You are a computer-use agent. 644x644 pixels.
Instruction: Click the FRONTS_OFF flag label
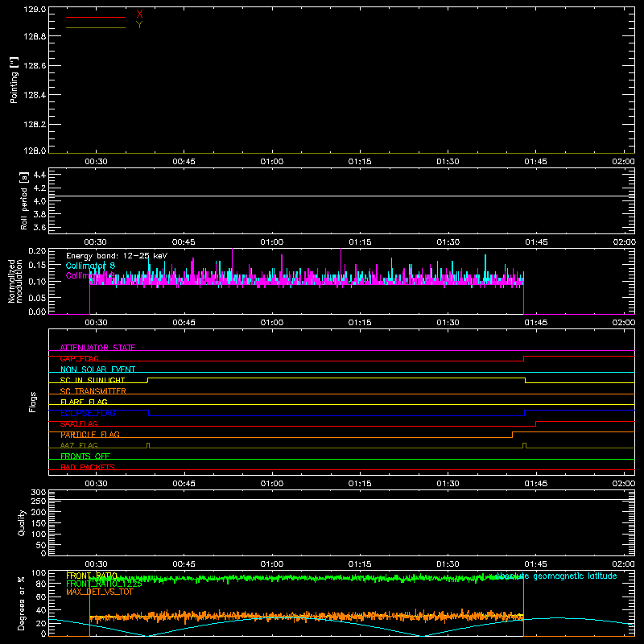pos(85,456)
